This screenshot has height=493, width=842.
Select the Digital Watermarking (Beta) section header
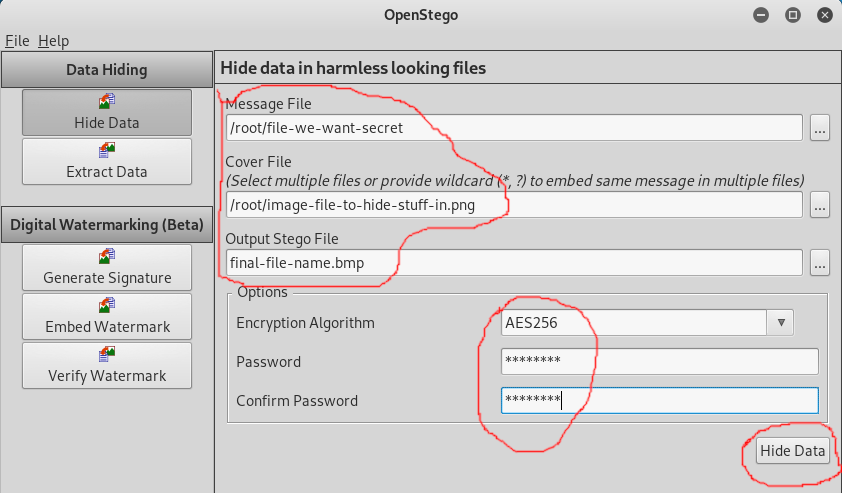(107, 224)
